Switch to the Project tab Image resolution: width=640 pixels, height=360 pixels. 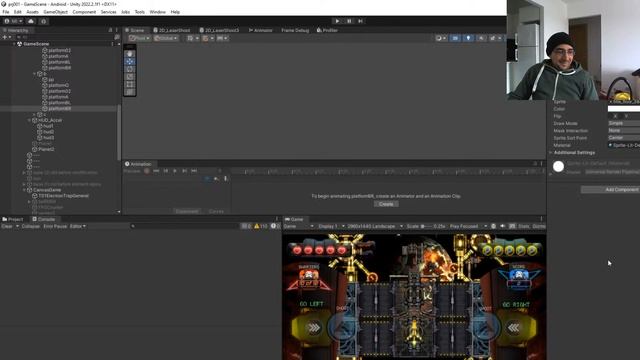point(13,219)
